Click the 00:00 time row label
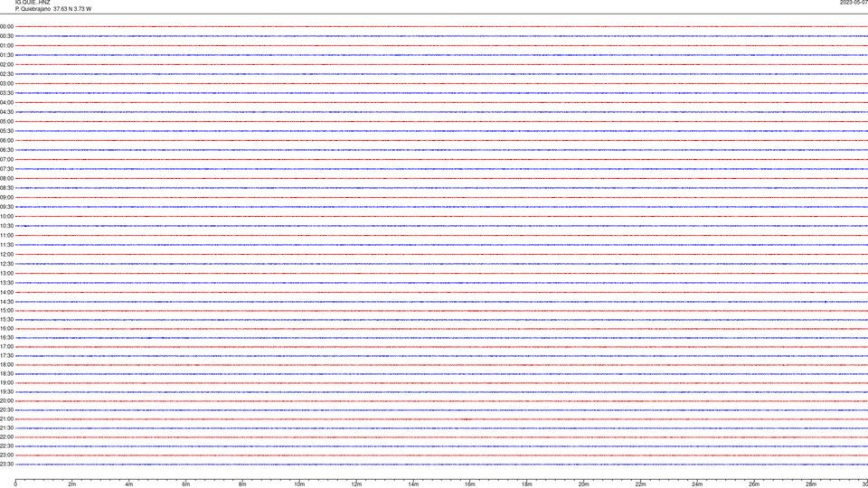 [x=6, y=26]
